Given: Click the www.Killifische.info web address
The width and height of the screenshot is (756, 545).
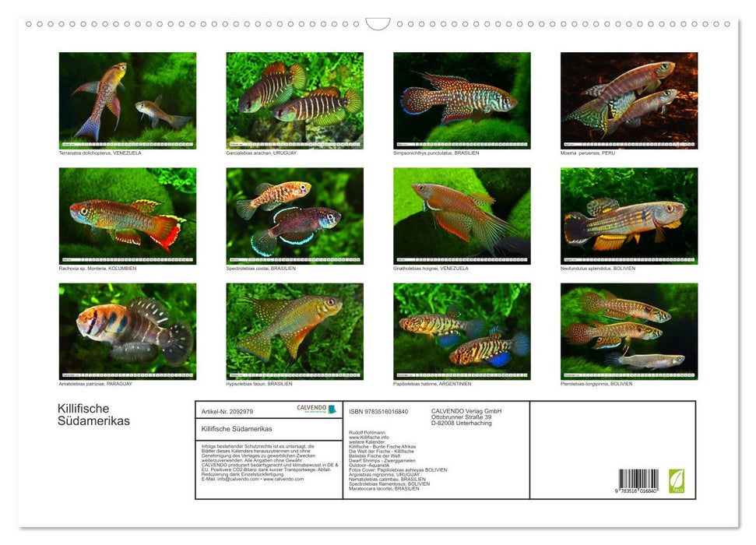Looking at the screenshot, I should point(368,438).
